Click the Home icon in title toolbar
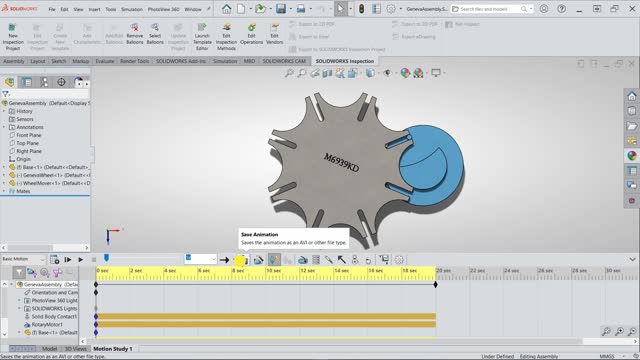Viewport: 640px width, 360px height. (226, 9)
